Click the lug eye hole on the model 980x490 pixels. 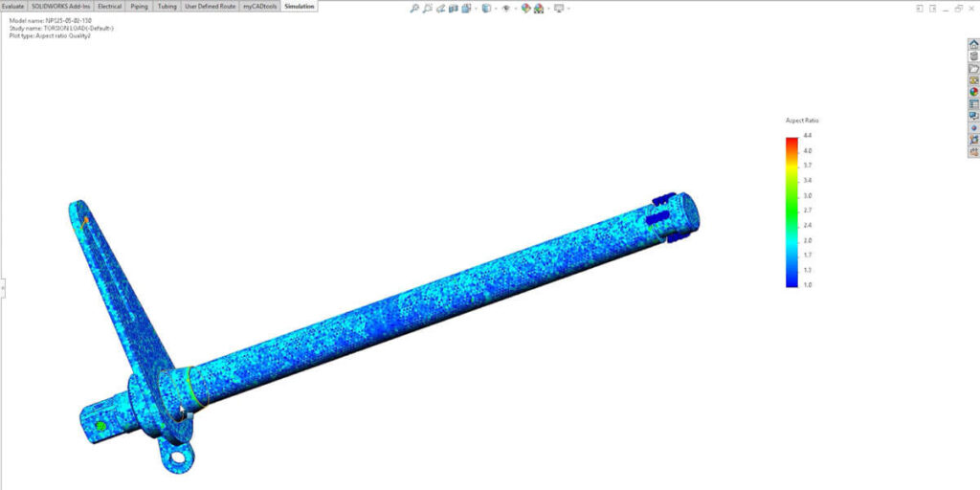click(x=178, y=457)
